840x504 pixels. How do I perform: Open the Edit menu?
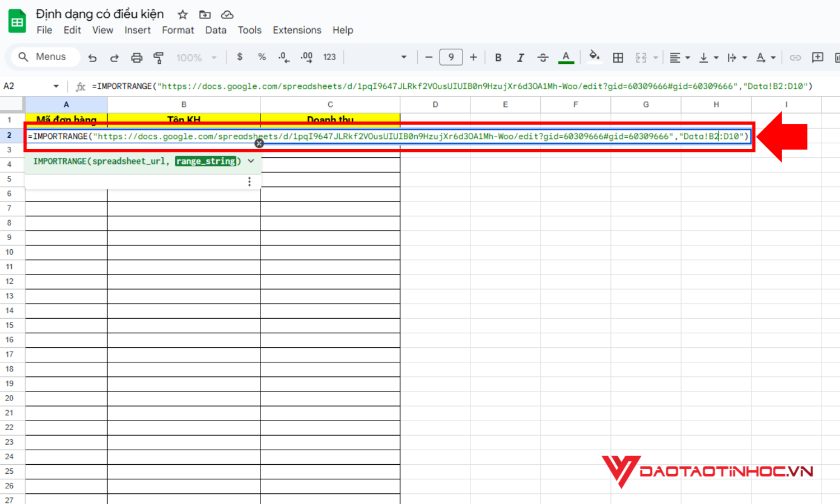tap(72, 30)
